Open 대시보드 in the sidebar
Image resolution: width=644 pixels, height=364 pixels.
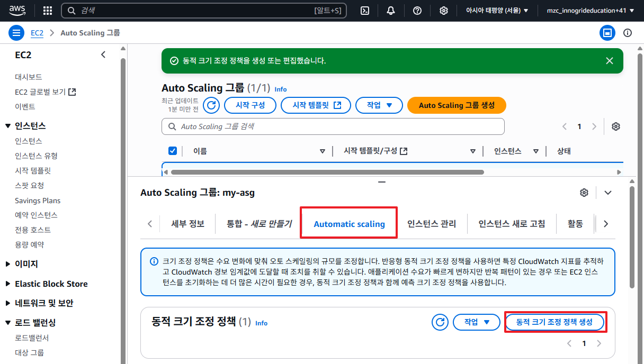tap(29, 77)
